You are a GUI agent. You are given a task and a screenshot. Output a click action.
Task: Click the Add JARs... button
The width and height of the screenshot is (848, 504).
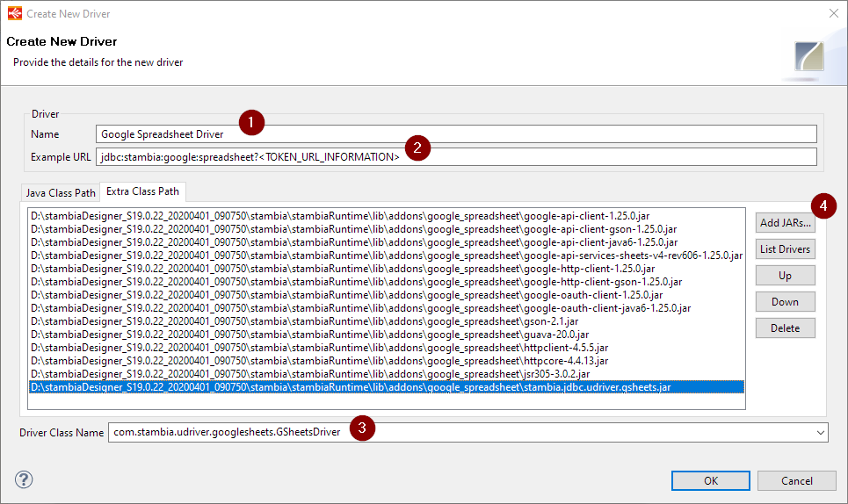point(786,222)
